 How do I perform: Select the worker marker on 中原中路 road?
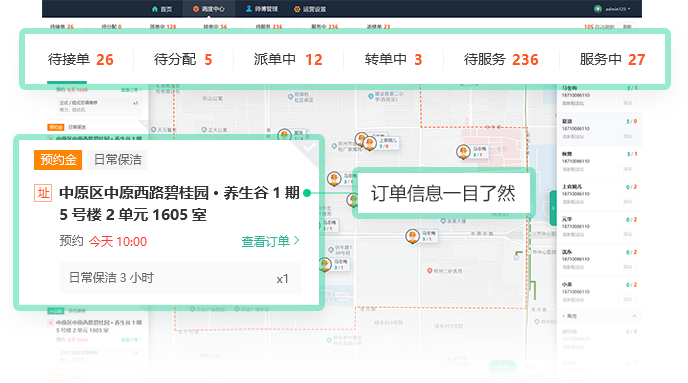click(412, 236)
